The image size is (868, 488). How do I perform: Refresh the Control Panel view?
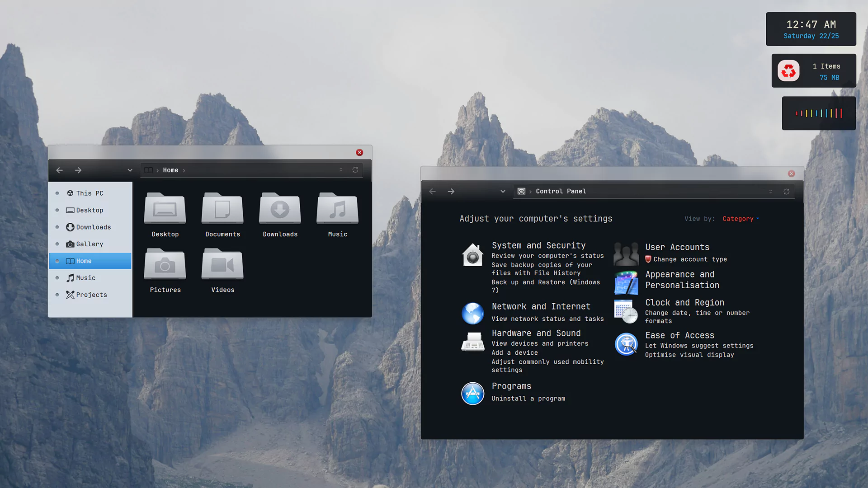pyautogui.click(x=787, y=191)
